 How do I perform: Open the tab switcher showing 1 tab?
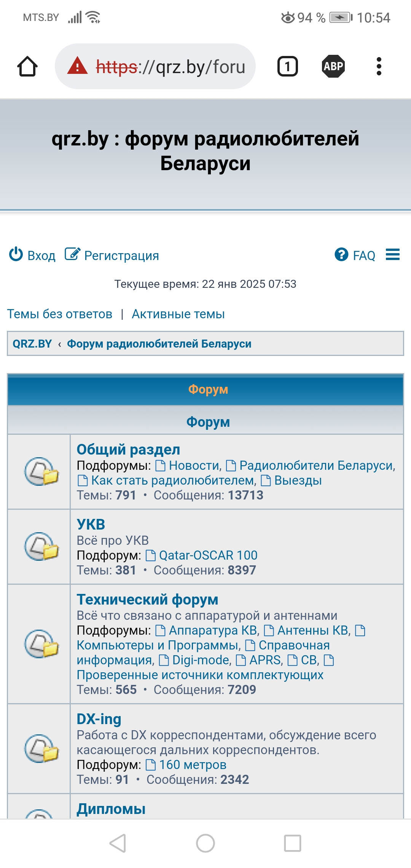click(287, 67)
